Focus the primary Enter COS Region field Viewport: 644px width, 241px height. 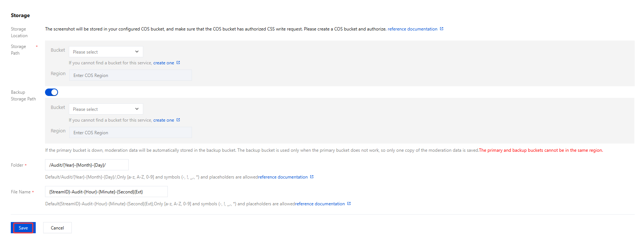coord(130,75)
